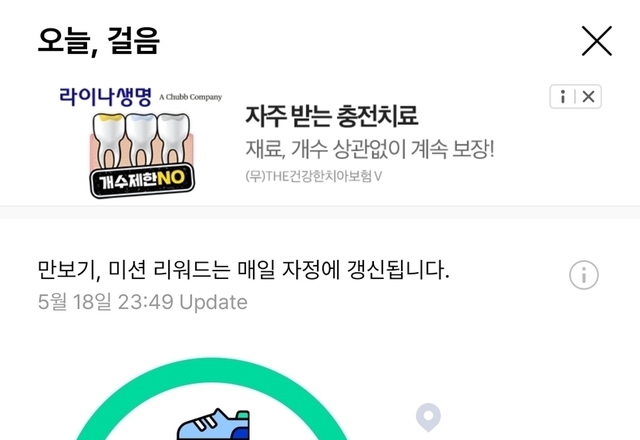Click the tooth with blue filling
The image size is (640, 440).
[141, 141]
